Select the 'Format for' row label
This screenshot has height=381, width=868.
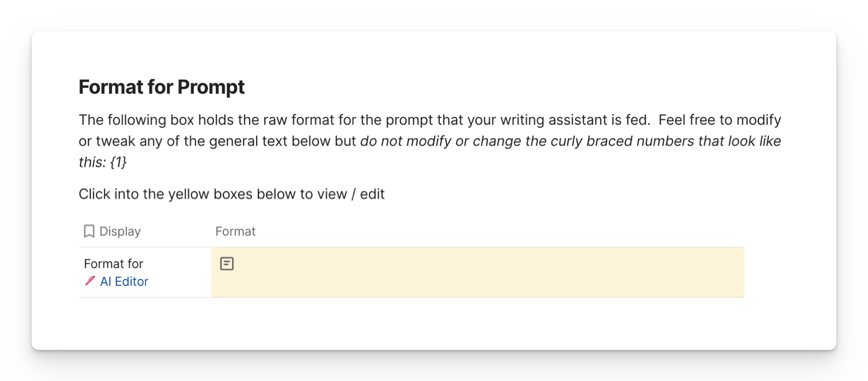[x=114, y=264]
